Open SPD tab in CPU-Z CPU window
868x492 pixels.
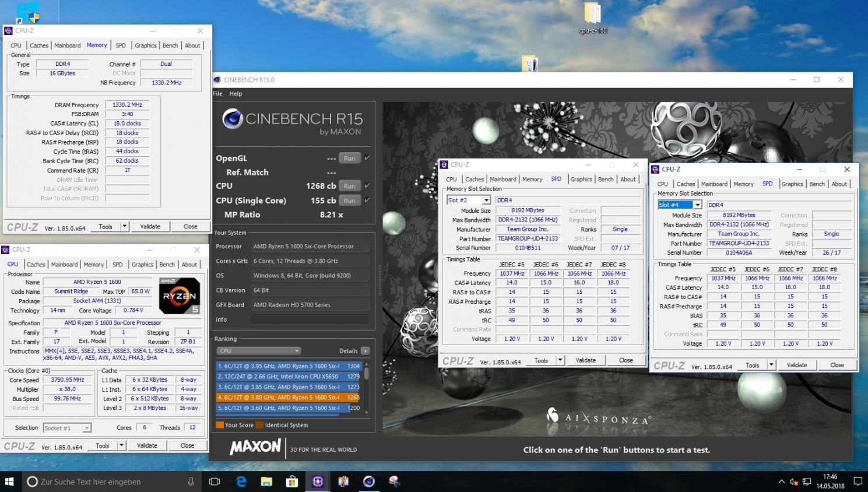pyautogui.click(x=118, y=265)
